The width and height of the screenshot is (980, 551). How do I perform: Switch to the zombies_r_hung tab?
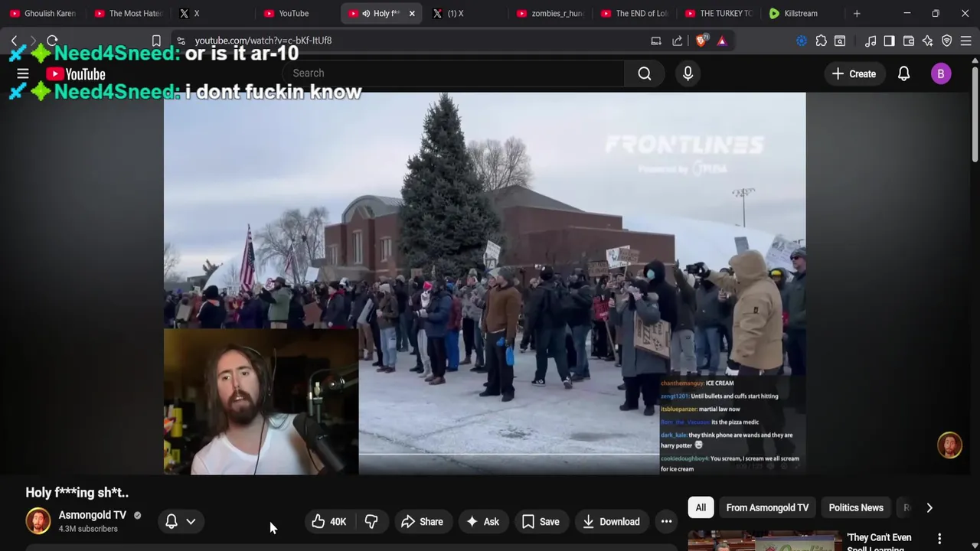(x=550, y=13)
